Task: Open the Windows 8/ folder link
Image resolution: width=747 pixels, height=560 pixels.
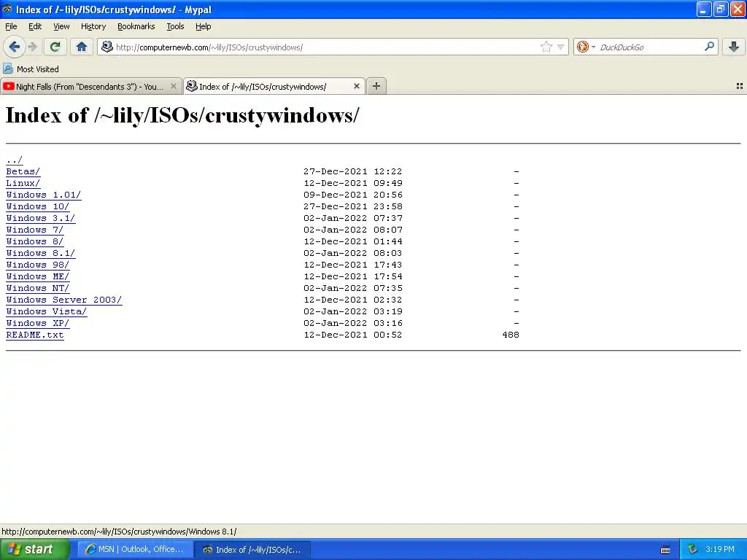Action: click(34, 241)
